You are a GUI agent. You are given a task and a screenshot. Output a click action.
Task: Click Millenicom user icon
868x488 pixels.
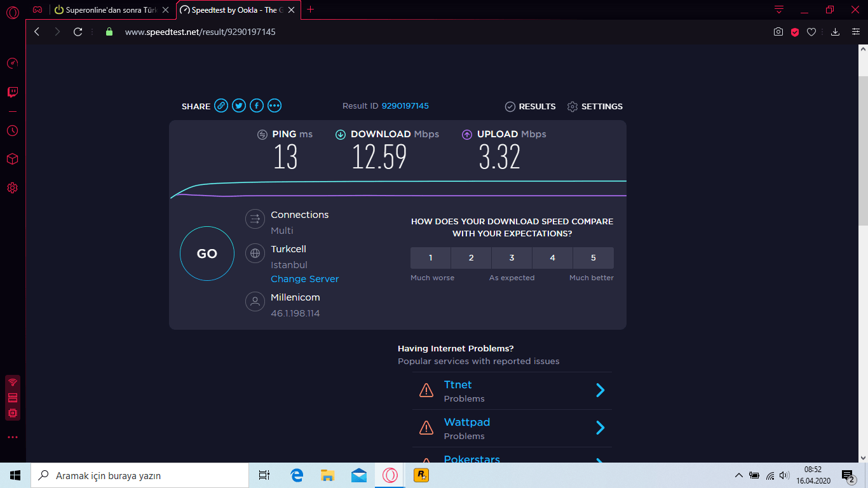pos(255,301)
